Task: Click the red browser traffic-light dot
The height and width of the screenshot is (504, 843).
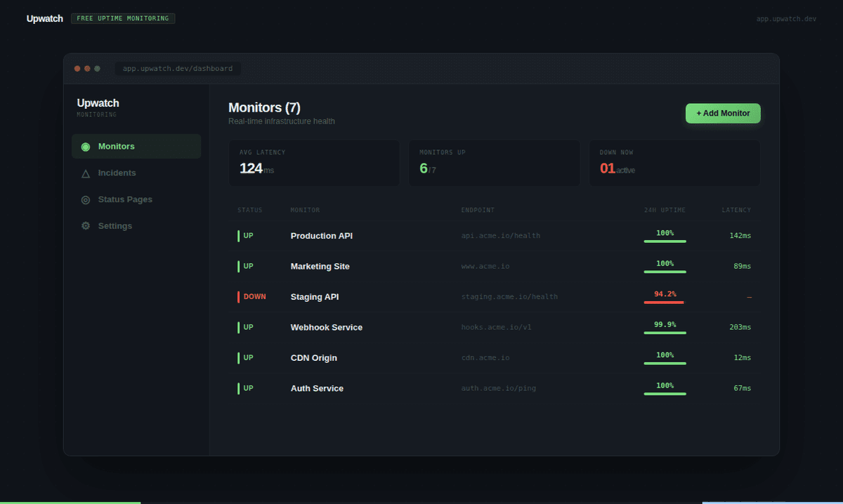Action: (77, 69)
